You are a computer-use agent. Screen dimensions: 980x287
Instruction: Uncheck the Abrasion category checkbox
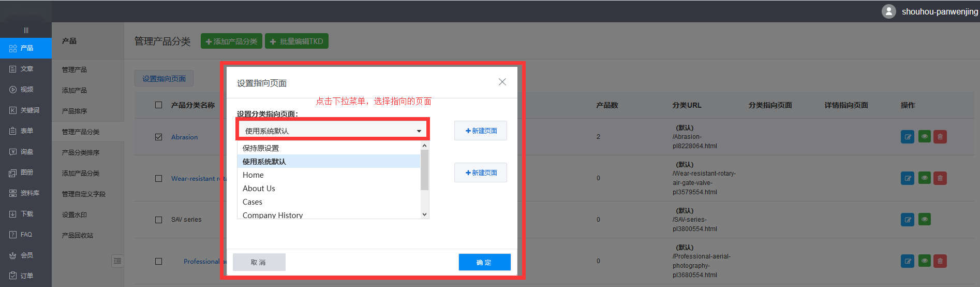click(x=159, y=137)
